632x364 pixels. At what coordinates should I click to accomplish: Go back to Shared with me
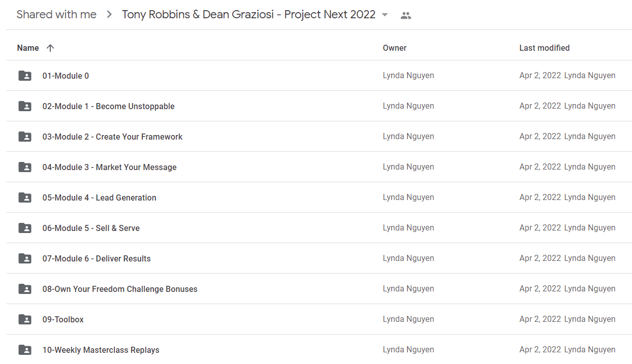pyautogui.click(x=56, y=15)
